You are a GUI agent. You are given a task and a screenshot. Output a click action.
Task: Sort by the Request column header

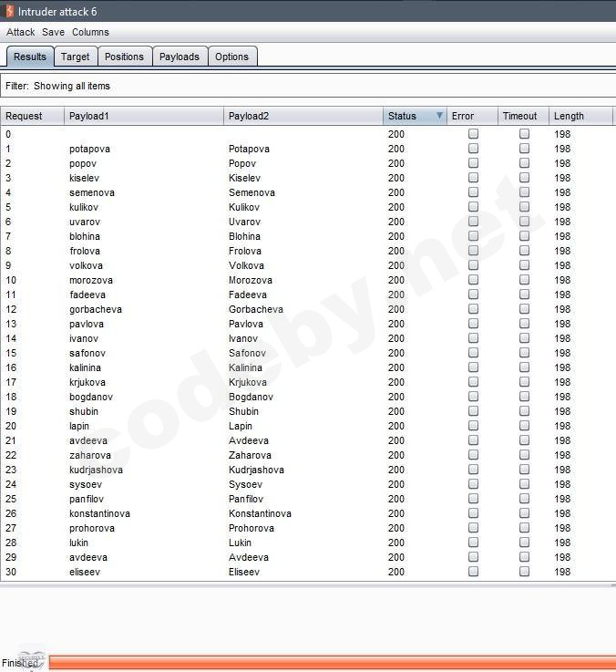(x=32, y=116)
